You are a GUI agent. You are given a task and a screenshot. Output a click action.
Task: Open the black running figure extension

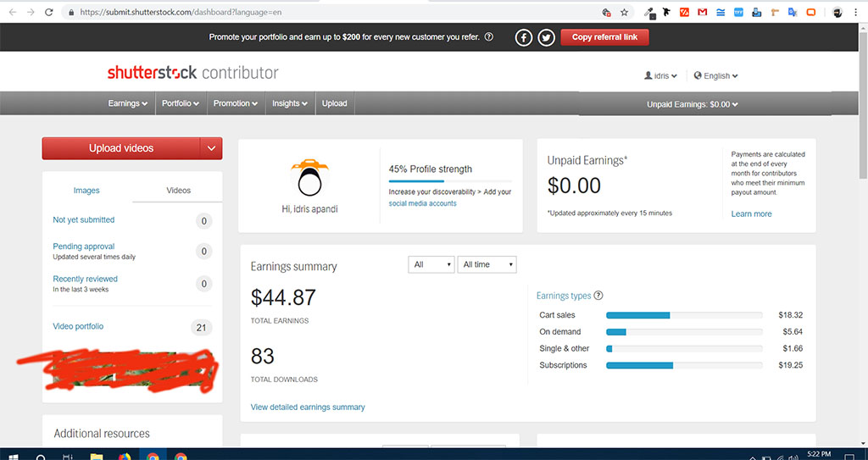click(x=666, y=12)
